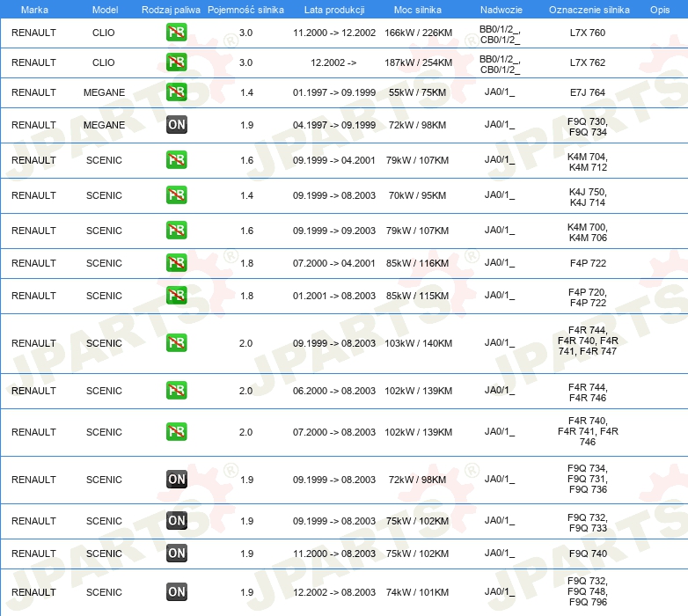This screenshot has width=688, height=616.
Task: Click the production dates 11.2000 -> 12.2002
Action: click(x=334, y=33)
